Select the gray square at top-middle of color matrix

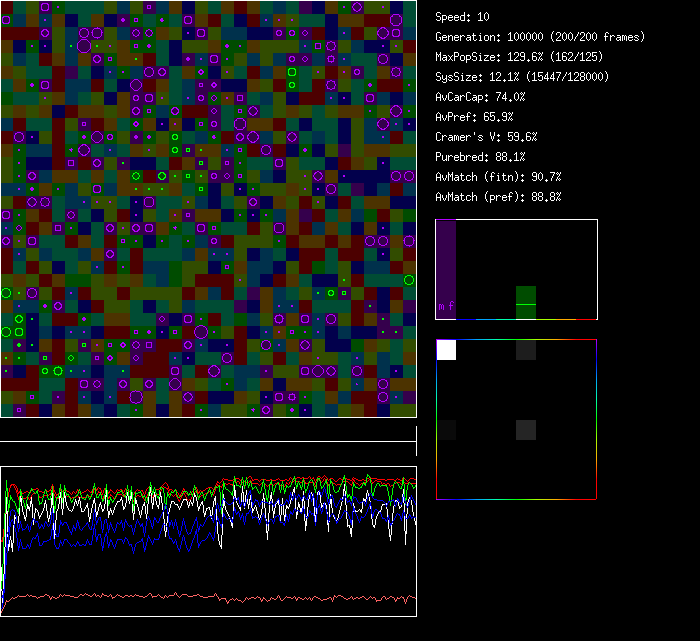[x=526, y=349]
